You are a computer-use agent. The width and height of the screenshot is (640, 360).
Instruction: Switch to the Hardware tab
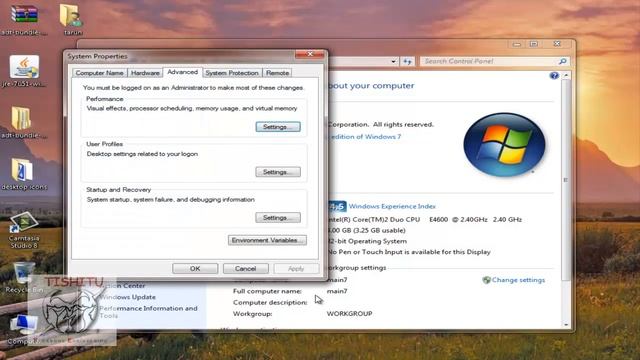click(145, 73)
